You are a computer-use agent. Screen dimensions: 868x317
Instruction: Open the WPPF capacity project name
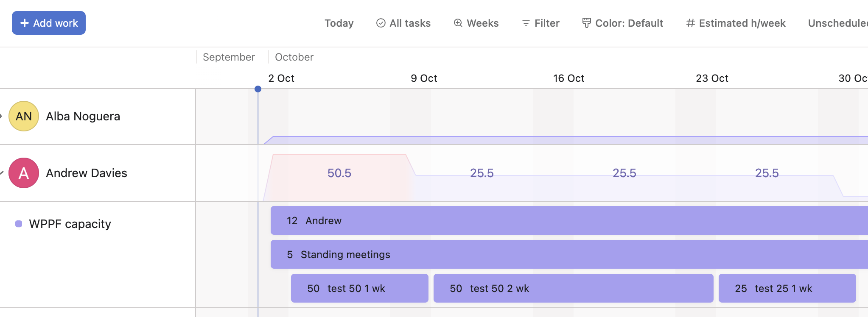[70, 224]
